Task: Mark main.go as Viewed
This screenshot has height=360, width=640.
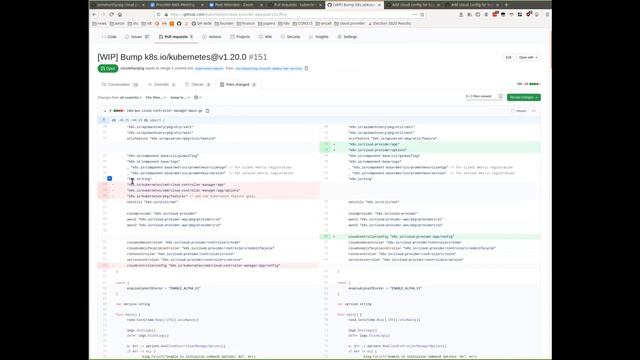Action: pos(518,111)
